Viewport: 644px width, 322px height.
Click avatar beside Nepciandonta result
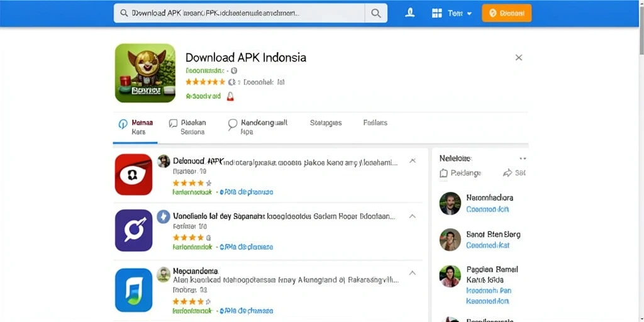(164, 274)
